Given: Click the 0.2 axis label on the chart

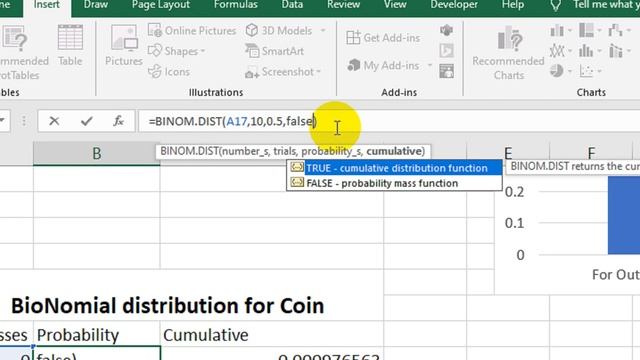Looking at the screenshot, I should [x=514, y=191].
